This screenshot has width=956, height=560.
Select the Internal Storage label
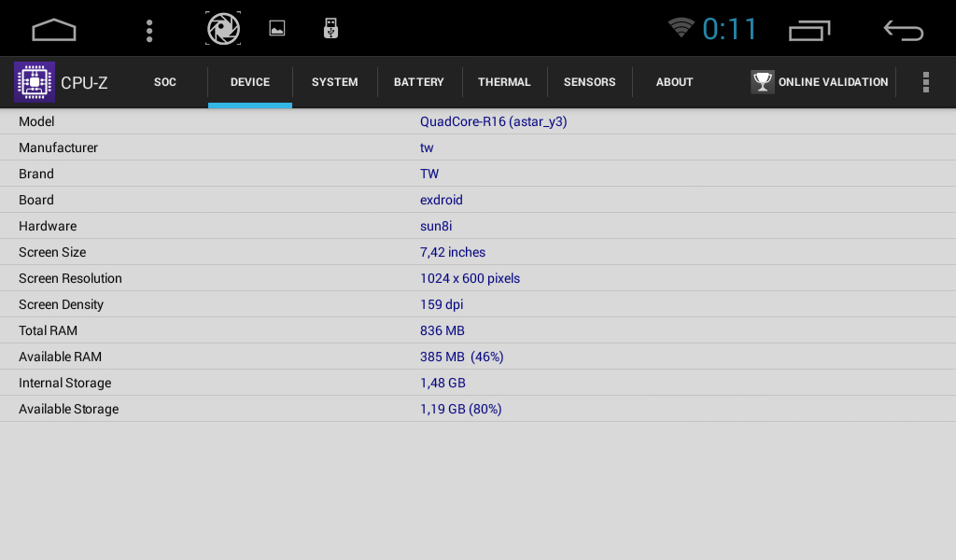[x=64, y=384]
